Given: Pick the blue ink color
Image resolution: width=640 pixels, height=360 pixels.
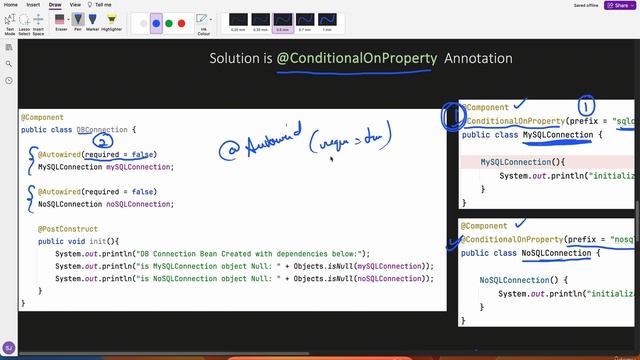Looking at the screenshot, I should (x=156, y=23).
